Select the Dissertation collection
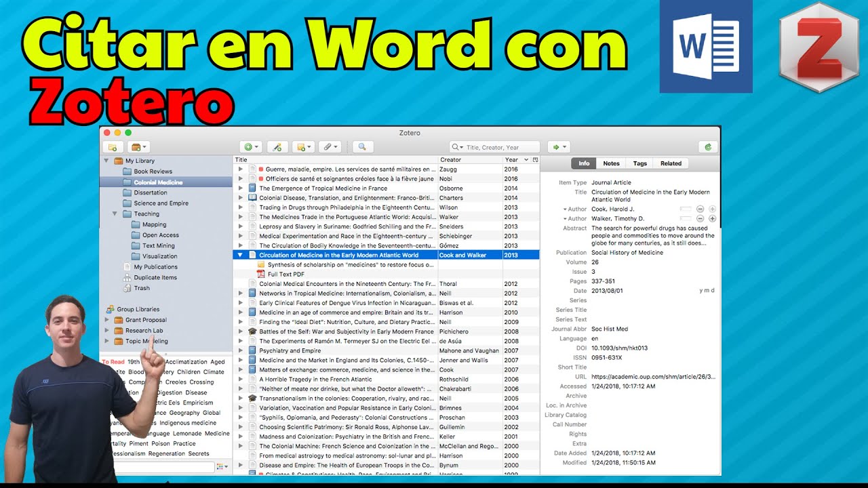 click(151, 192)
